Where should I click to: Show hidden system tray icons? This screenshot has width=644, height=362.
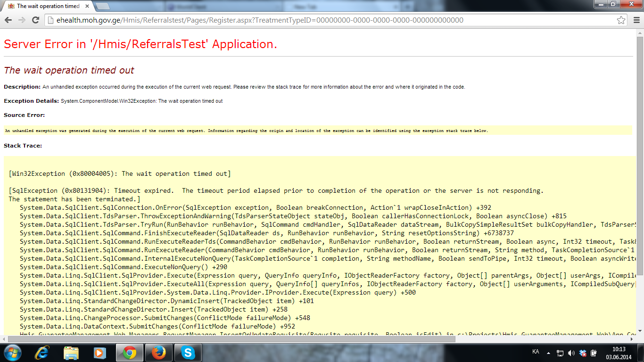click(548, 353)
